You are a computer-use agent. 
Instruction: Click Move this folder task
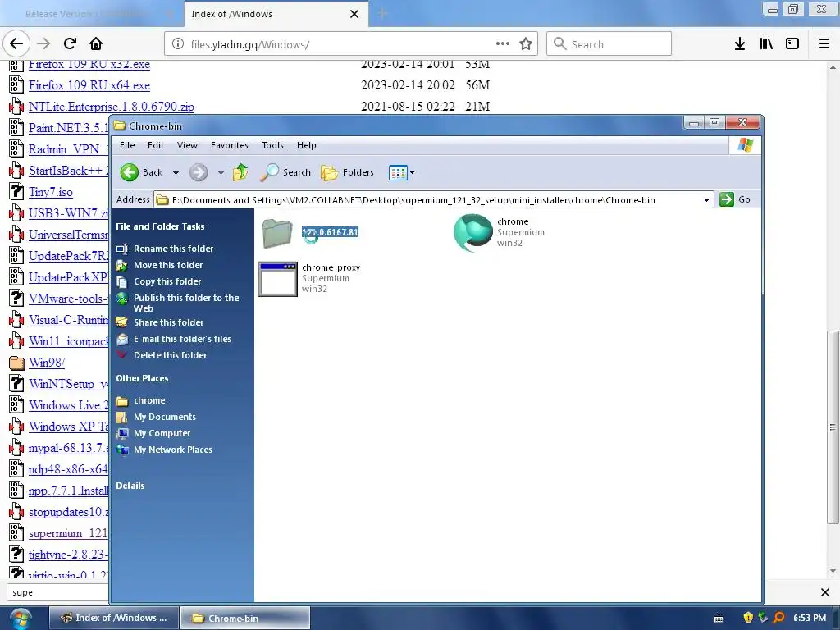[x=168, y=265]
